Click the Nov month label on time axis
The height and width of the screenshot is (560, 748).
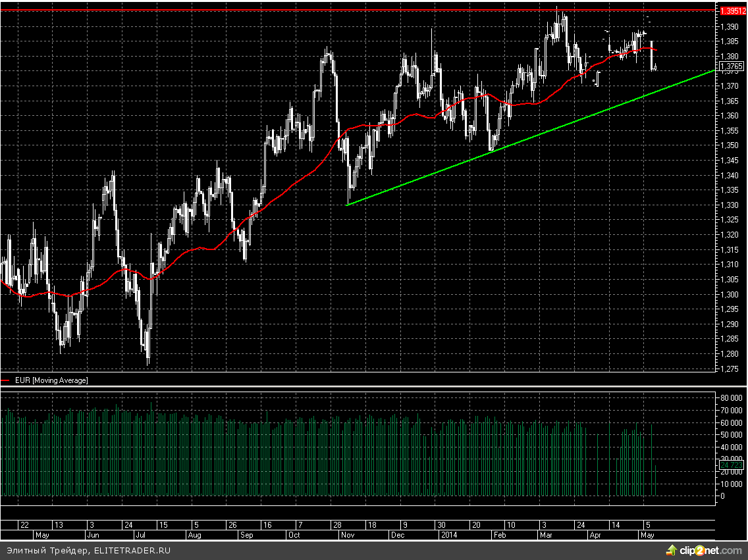(348, 535)
